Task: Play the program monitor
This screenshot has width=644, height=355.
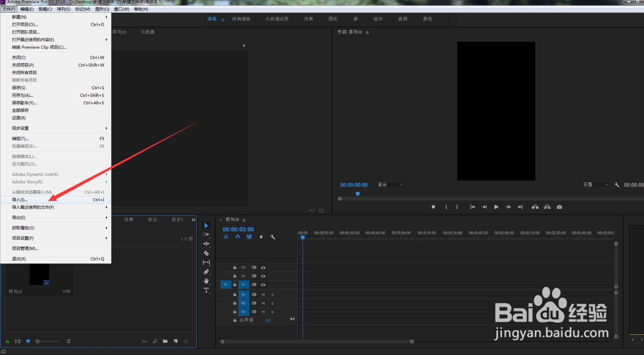Action: click(496, 207)
